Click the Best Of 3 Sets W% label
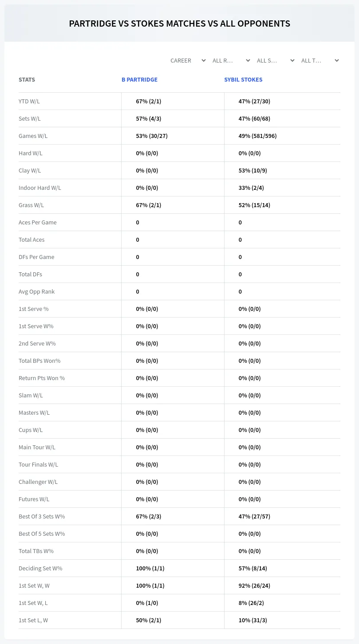This screenshot has width=359, height=644. (x=42, y=516)
